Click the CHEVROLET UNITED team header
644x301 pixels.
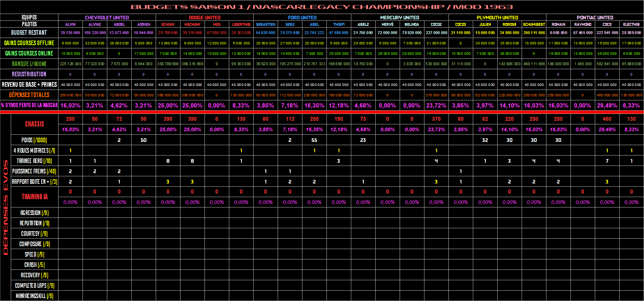point(107,18)
